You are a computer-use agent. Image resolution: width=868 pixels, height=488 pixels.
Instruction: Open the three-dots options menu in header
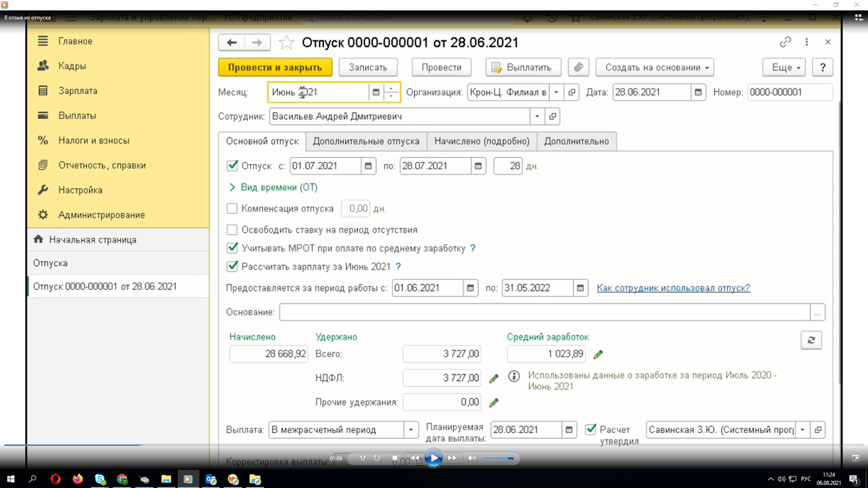pos(807,42)
